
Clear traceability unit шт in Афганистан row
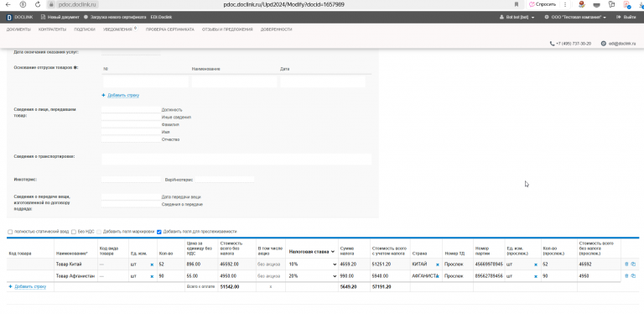(x=536, y=276)
